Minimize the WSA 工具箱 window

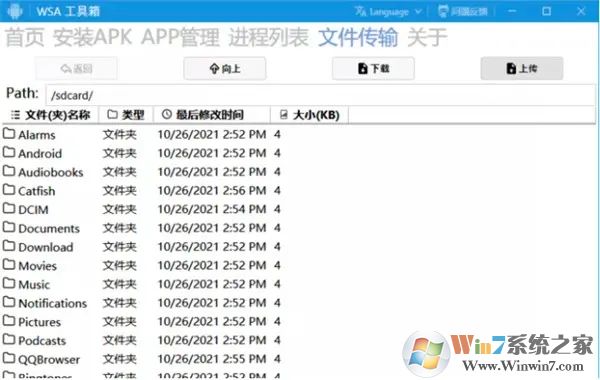[x=512, y=11]
